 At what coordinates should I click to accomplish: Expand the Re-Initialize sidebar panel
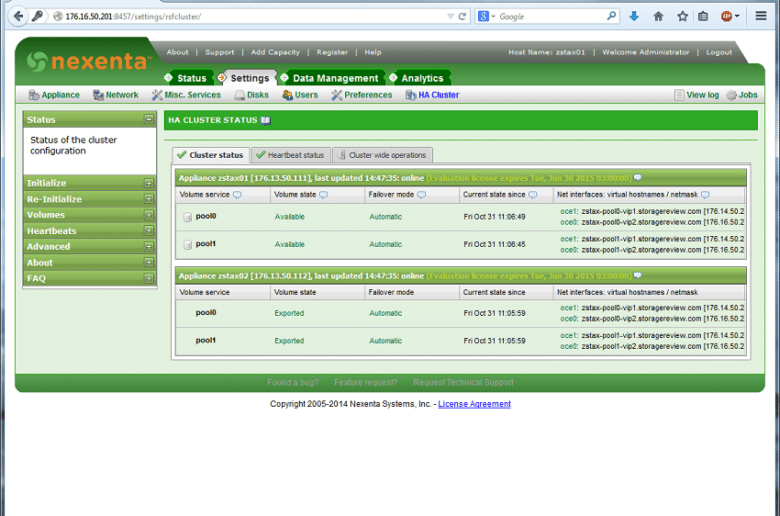point(148,199)
